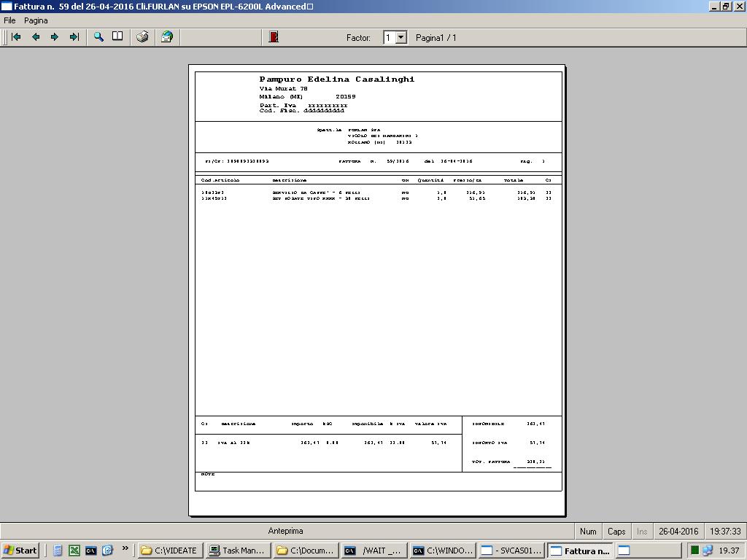Open the File menu
The height and width of the screenshot is (560, 747).
[x=10, y=20]
